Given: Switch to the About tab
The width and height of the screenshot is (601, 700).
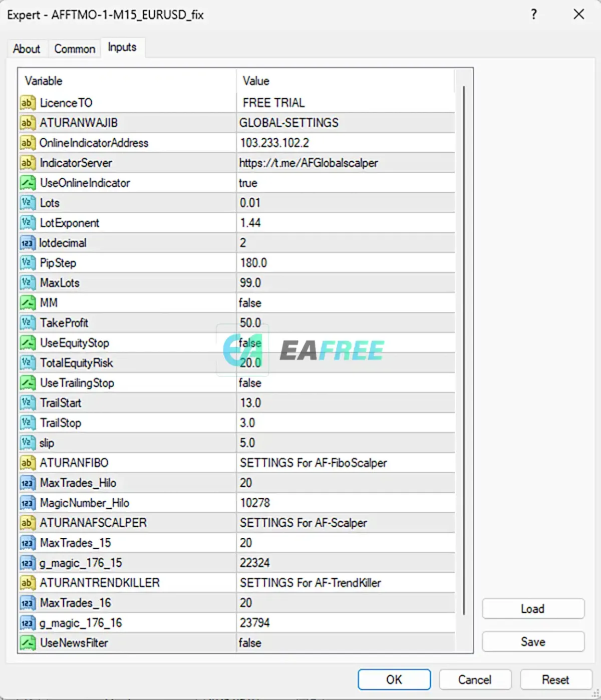Looking at the screenshot, I should [27, 49].
